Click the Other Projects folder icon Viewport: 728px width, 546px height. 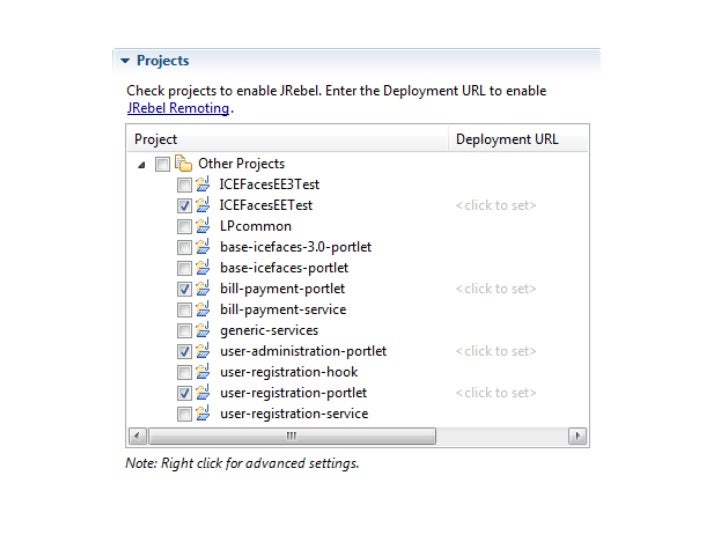pos(183,163)
